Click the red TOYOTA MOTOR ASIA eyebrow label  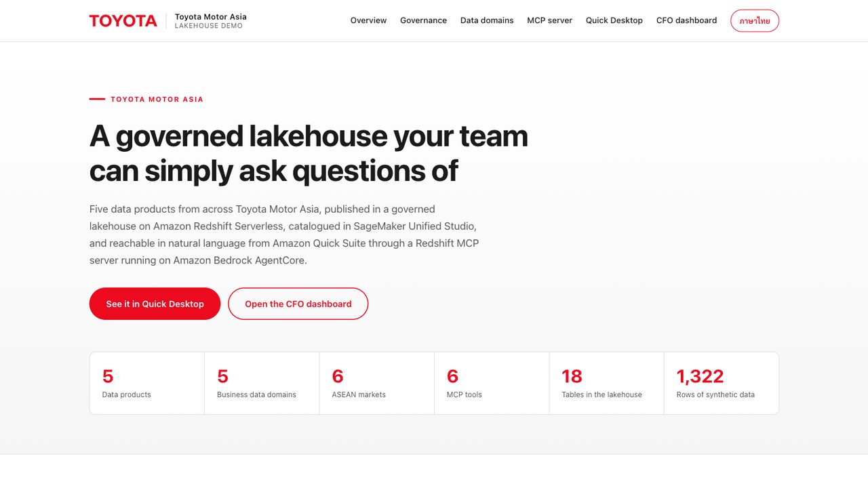point(157,99)
